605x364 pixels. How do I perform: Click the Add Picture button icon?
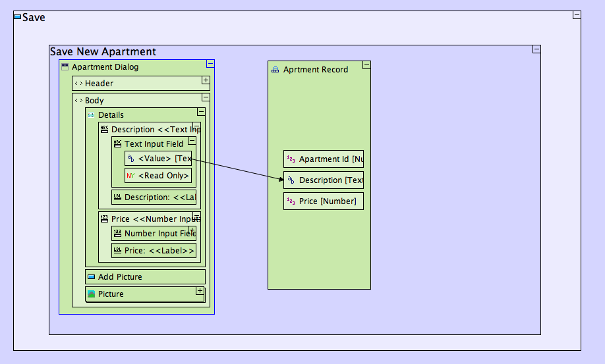pyautogui.click(x=91, y=277)
